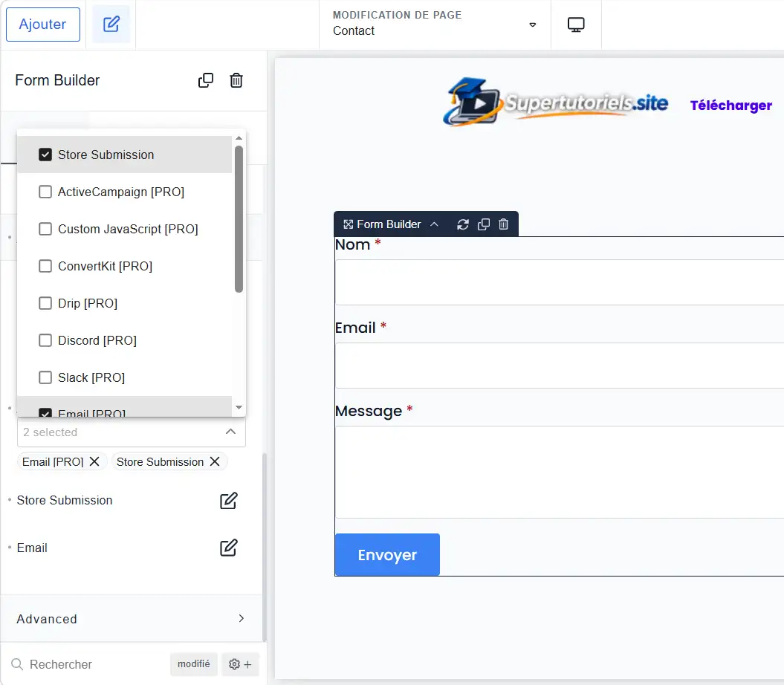Click the edit pencil icon beside Ajouter
The height and width of the screenshot is (685, 784).
[111, 24]
